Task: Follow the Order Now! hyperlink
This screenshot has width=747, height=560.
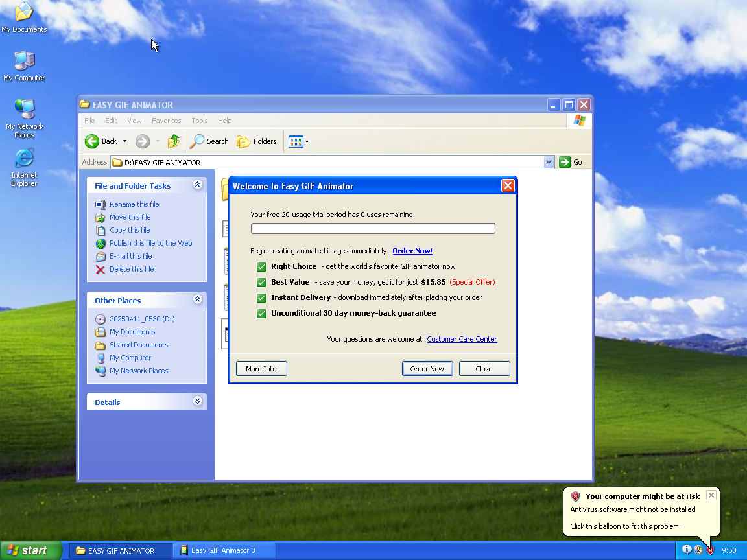Action: [412, 251]
